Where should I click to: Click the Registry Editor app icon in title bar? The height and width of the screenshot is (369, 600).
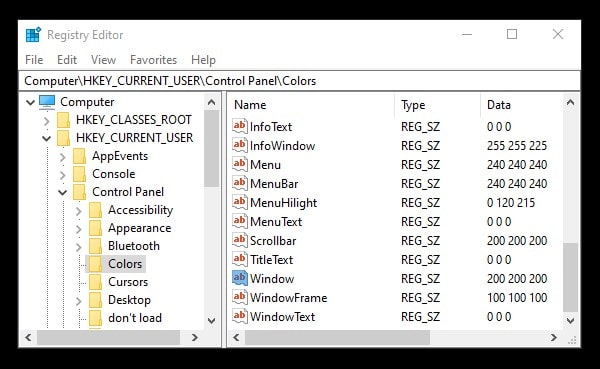33,35
